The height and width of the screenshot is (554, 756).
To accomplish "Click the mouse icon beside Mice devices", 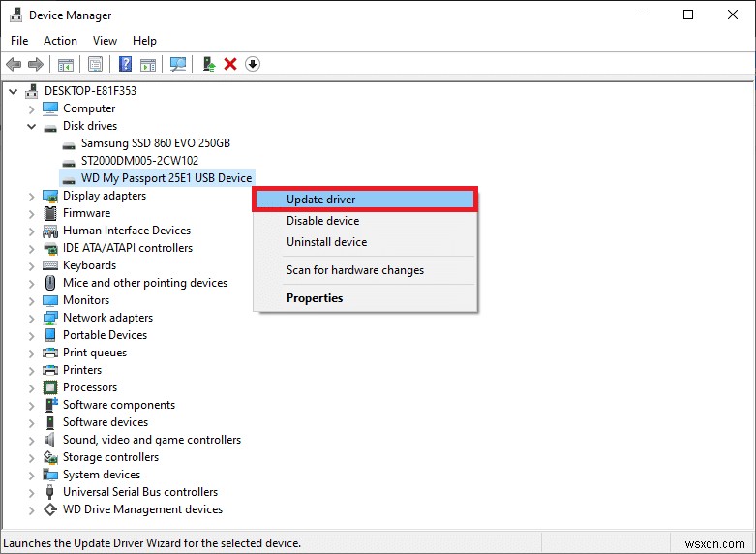I will pos(50,283).
